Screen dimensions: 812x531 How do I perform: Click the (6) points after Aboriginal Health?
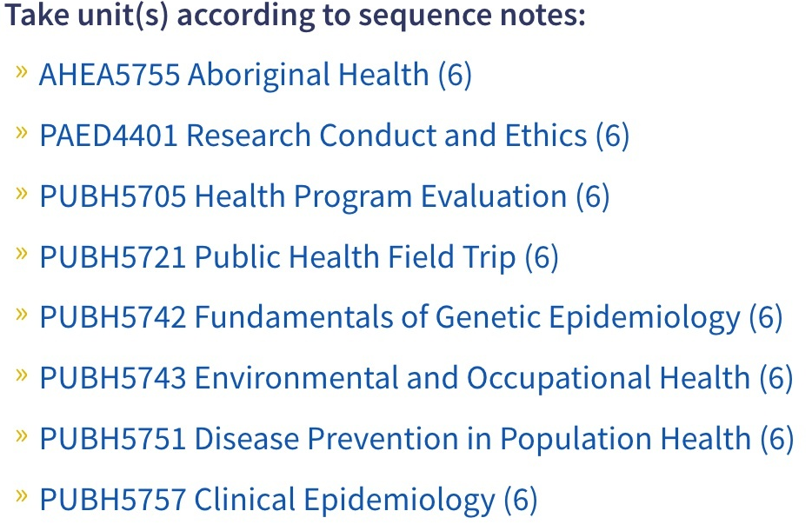click(x=455, y=76)
